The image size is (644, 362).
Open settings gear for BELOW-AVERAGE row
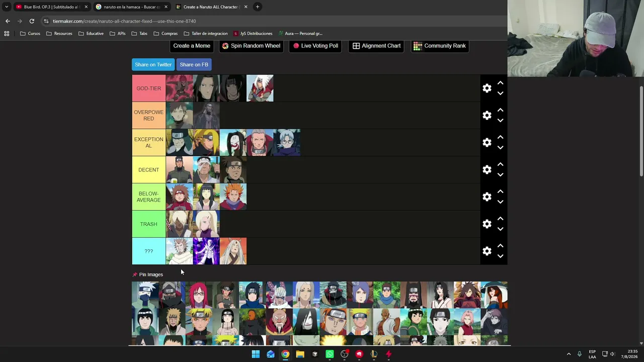click(x=487, y=197)
